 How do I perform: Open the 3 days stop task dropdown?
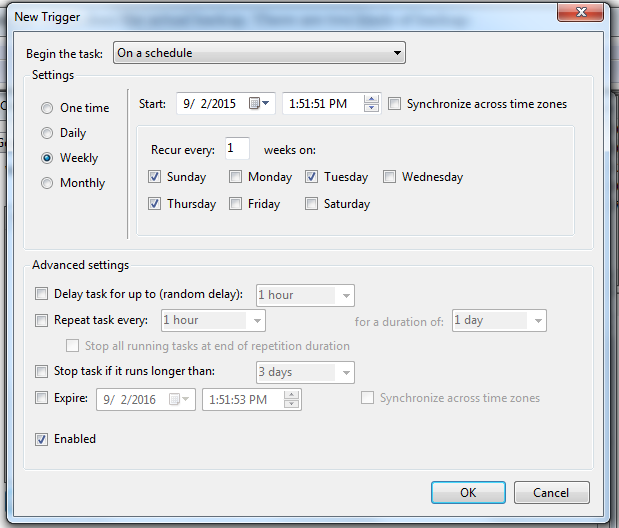pos(305,372)
